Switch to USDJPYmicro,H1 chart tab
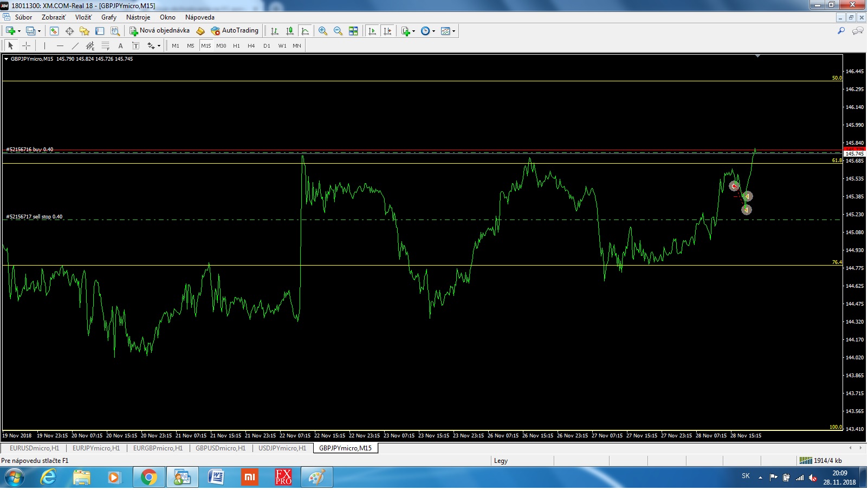 click(x=282, y=448)
